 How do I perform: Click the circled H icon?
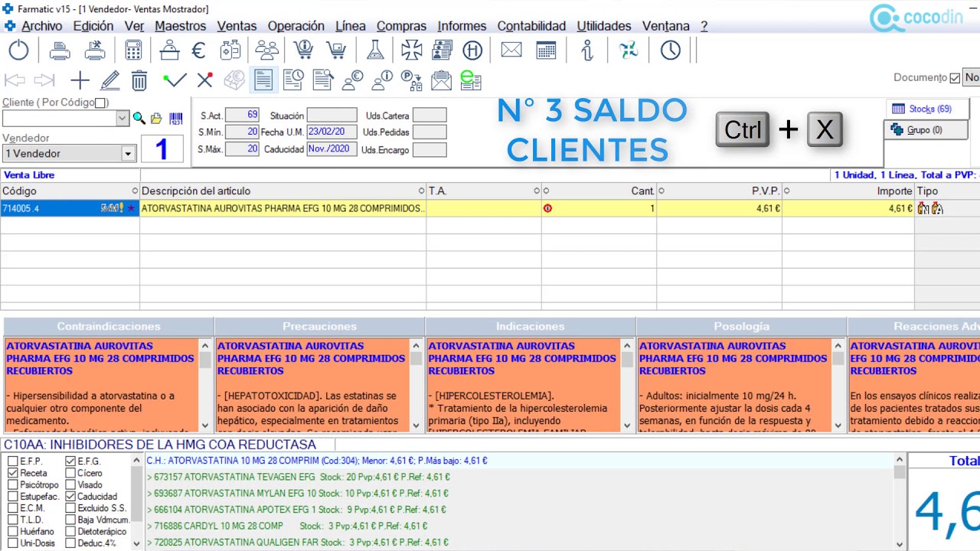click(472, 51)
